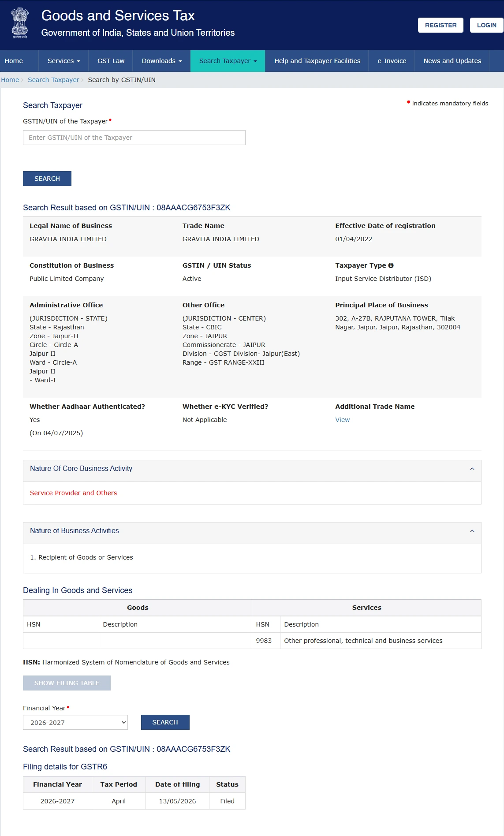View Additional Trade Name link
Screen dimensions: 504x836
coord(342,420)
